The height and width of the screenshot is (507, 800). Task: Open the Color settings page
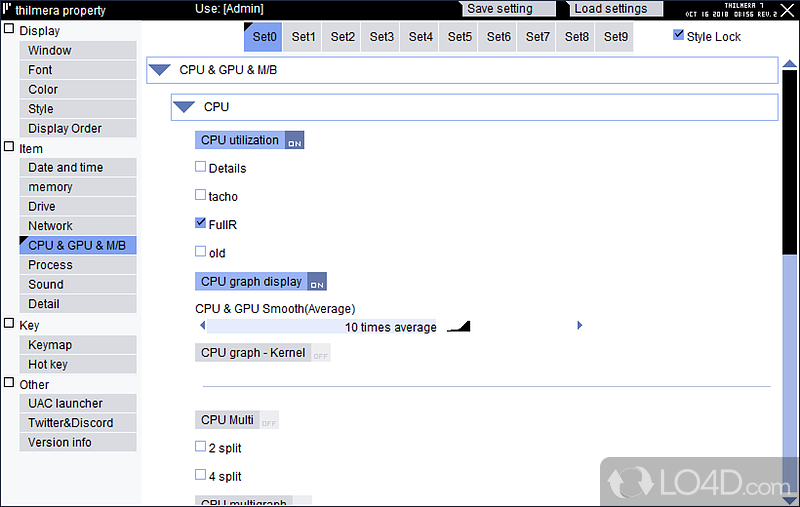click(78, 89)
